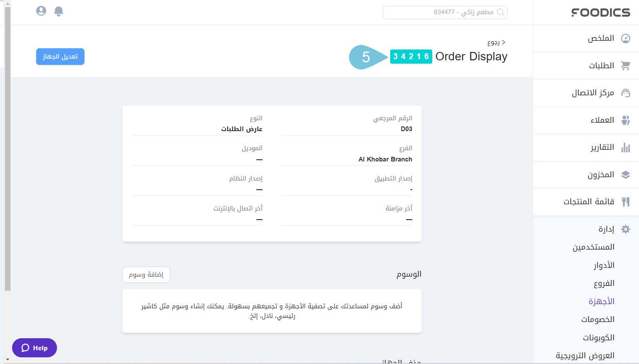Click the الموديل label

[x=252, y=149]
